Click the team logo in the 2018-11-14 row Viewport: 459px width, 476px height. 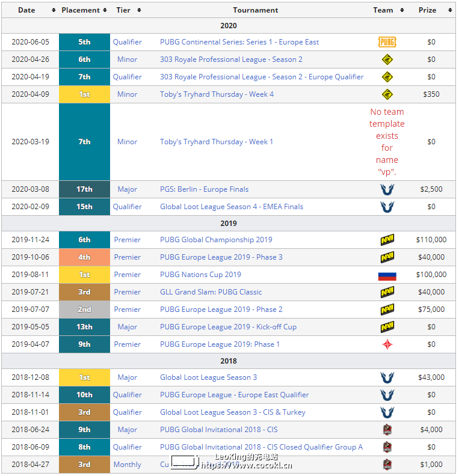(387, 395)
